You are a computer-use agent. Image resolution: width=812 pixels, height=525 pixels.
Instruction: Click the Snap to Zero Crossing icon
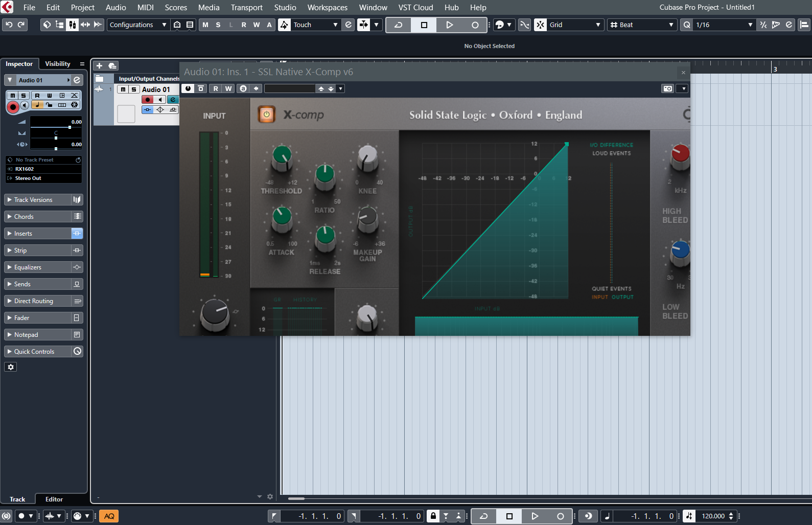525,25
